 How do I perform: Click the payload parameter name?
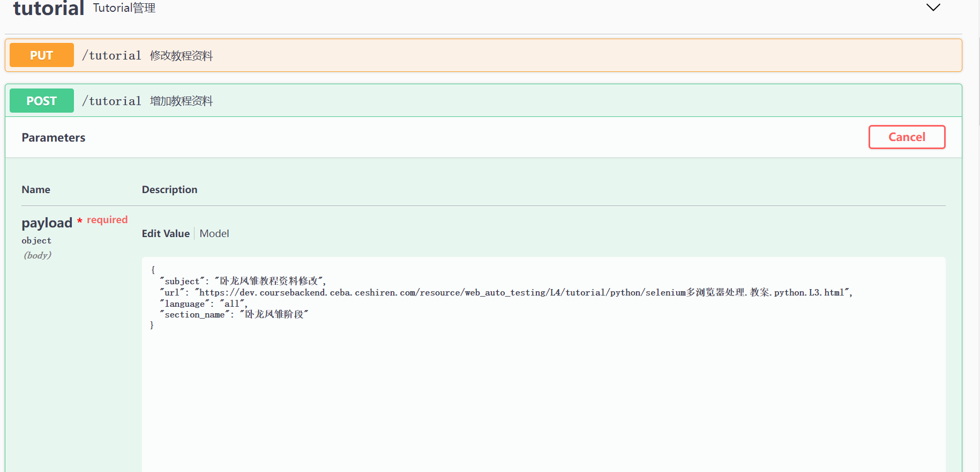[x=47, y=223]
